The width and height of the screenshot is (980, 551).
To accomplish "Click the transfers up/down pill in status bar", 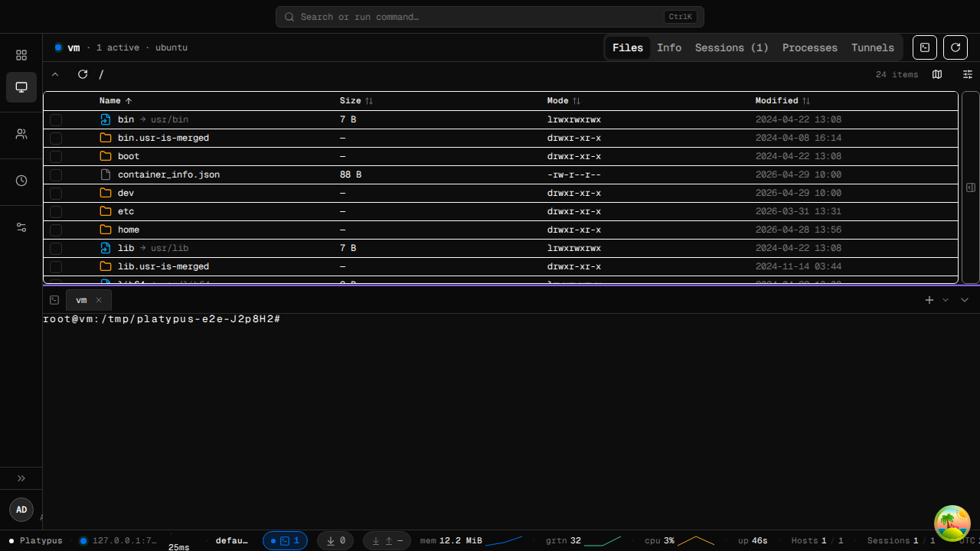I will tap(387, 540).
